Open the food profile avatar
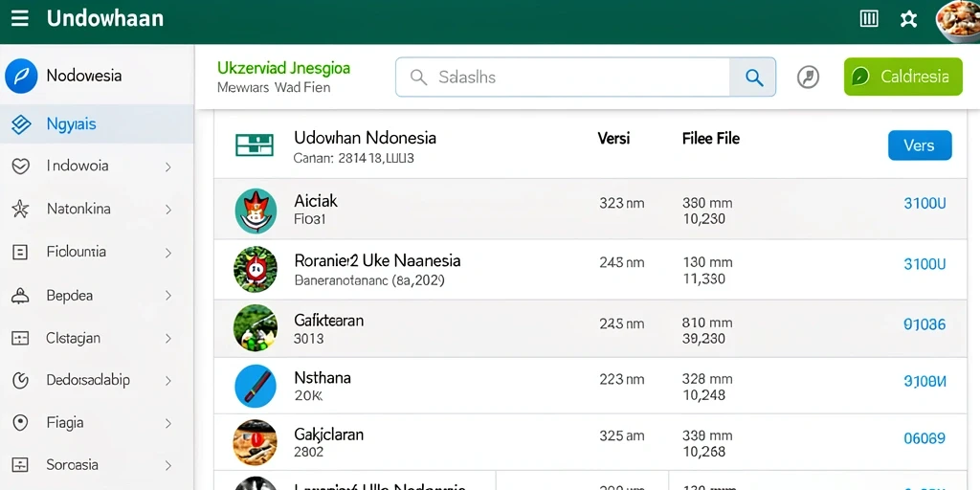 959,21
